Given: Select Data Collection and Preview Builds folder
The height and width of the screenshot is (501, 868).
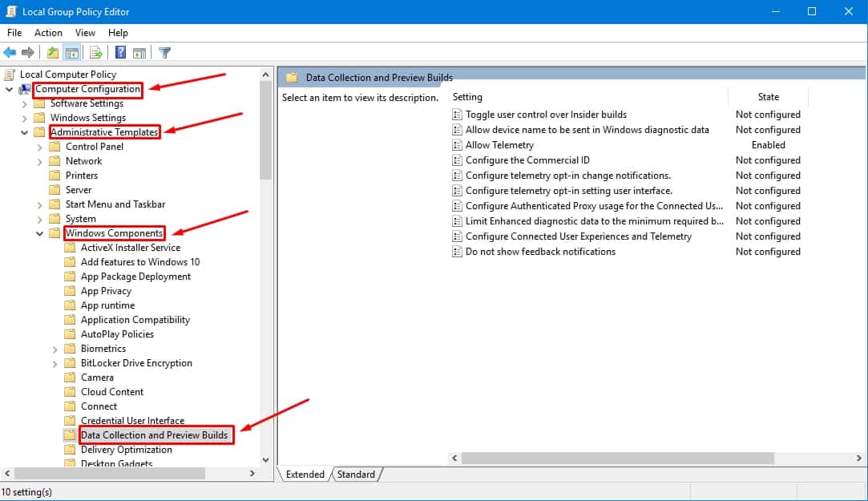Looking at the screenshot, I should point(154,435).
